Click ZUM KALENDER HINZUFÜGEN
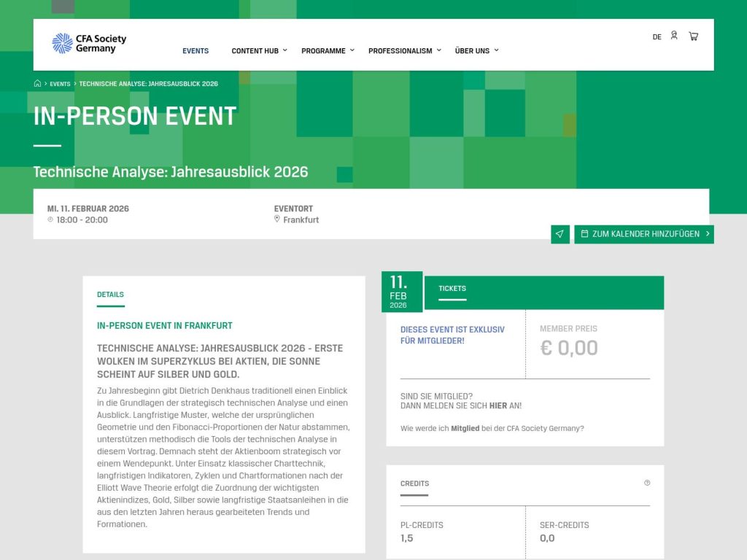The width and height of the screenshot is (747, 560). click(643, 234)
